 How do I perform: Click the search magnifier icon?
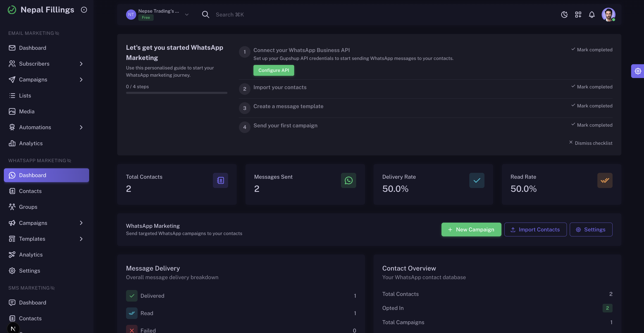(x=205, y=14)
